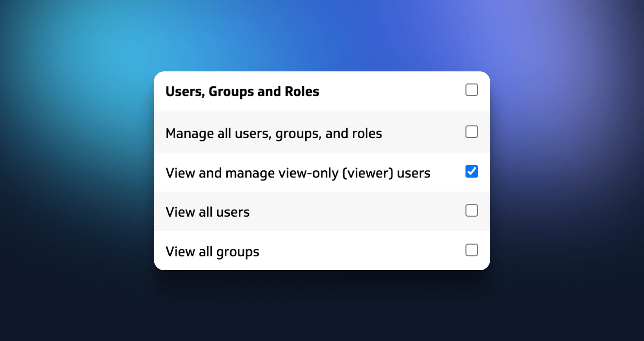
Task: Click the word groups in the last row
Action: click(237, 252)
